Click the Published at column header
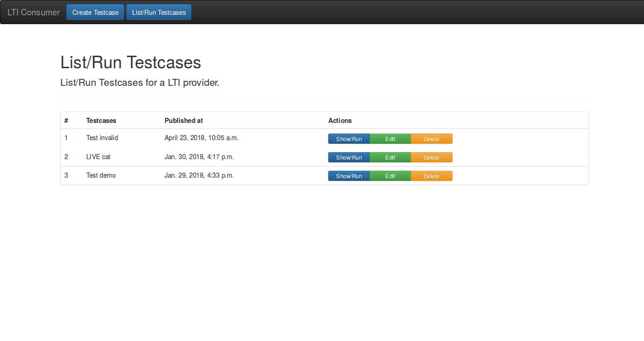644x341 pixels. point(184,121)
